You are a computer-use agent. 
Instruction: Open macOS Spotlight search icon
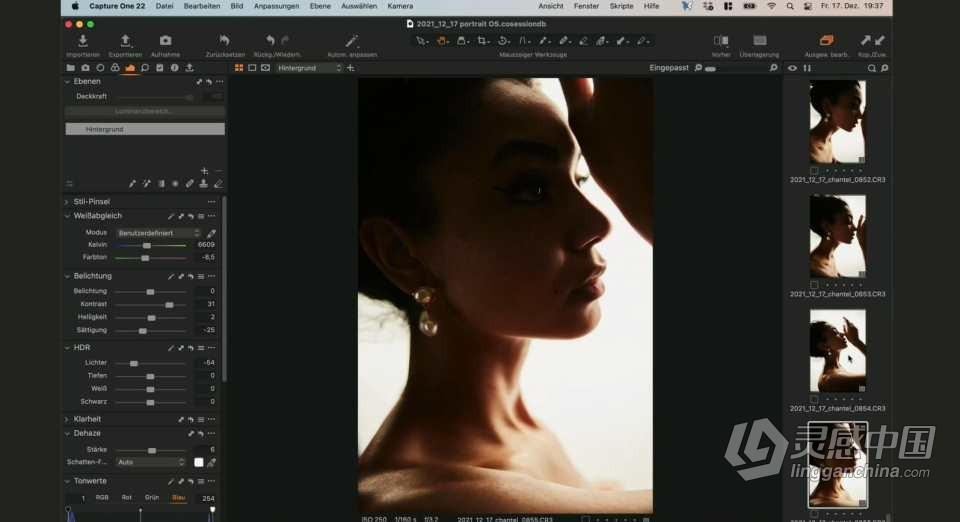(x=790, y=6)
